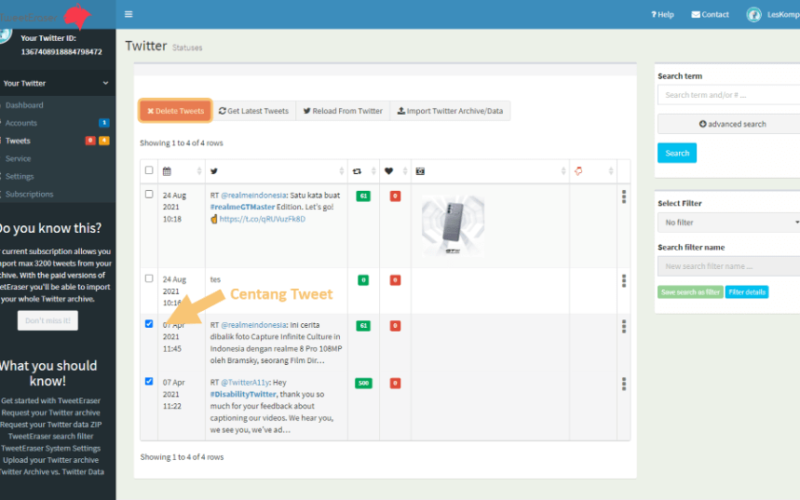Open the @realmeindonesia mention in the first tweet
The image size is (800, 500).
[x=254, y=195]
